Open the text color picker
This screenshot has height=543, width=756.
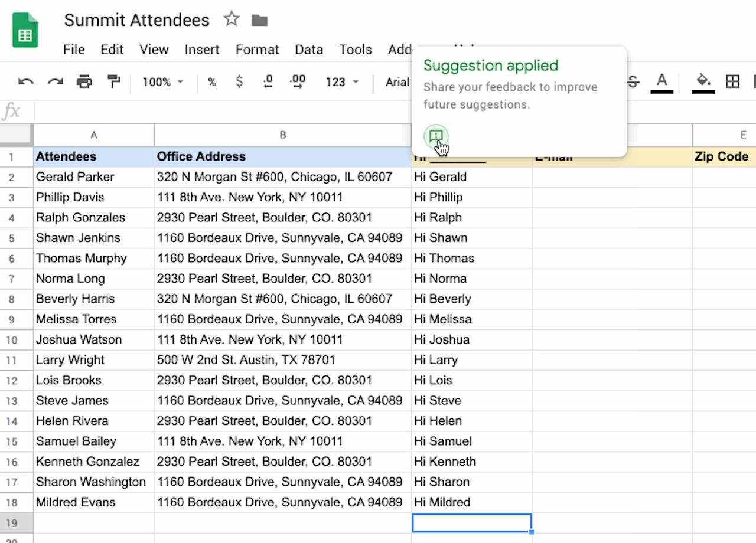click(662, 82)
